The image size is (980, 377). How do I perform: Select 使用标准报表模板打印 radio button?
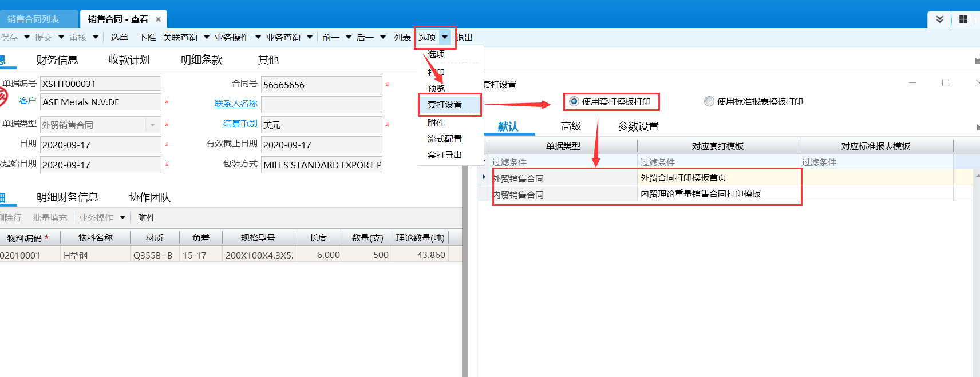click(x=709, y=102)
